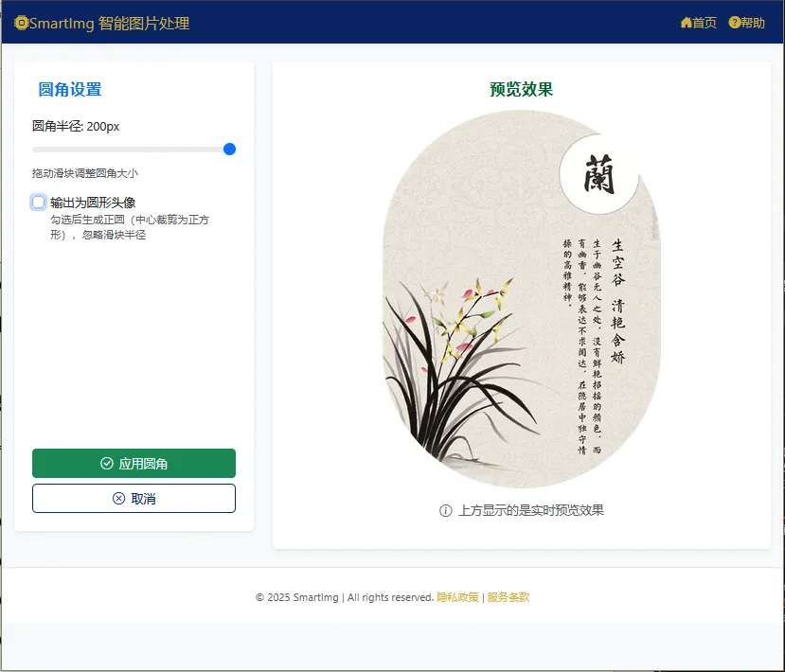The width and height of the screenshot is (785, 672).
Task: Click the orchid preview image
Action: point(521,299)
